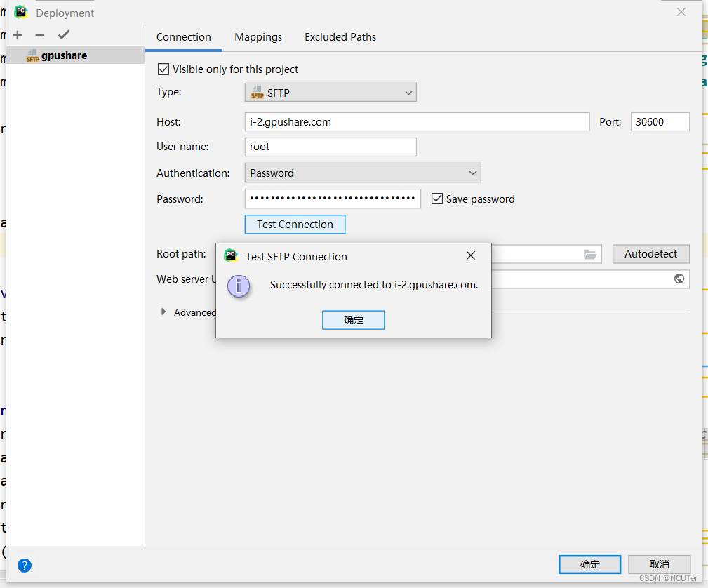Screen dimensions: 708x588
Task: Expand the Advanced section
Action: coord(164,312)
